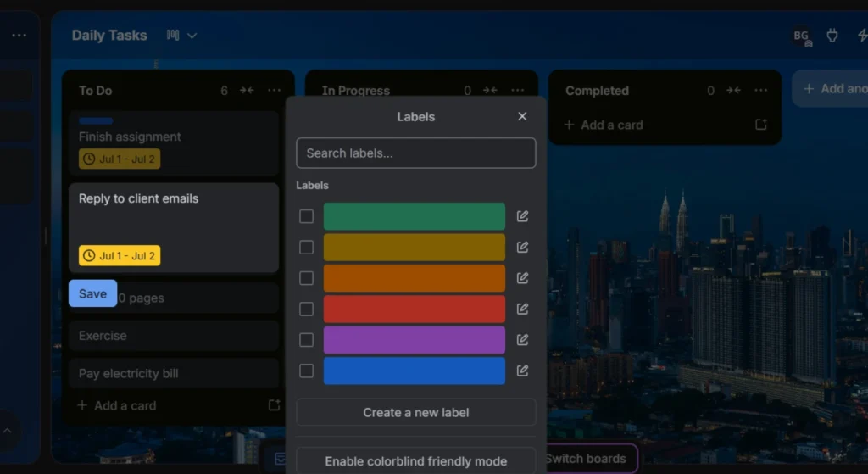This screenshot has width=868, height=474.
Task: Click Create a new label
Action: tap(415, 413)
